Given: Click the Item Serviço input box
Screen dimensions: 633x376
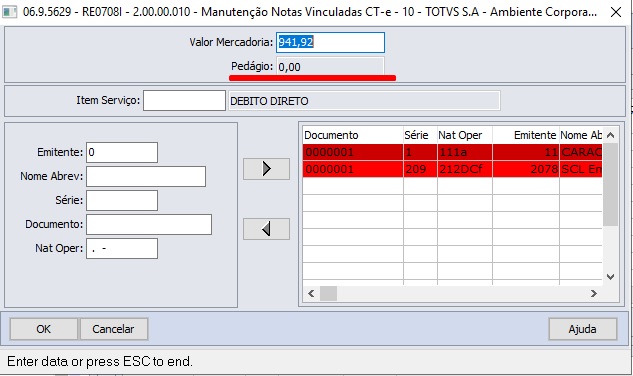Looking at the screenshot, I should pyautogui.click(x=184, y=101).
